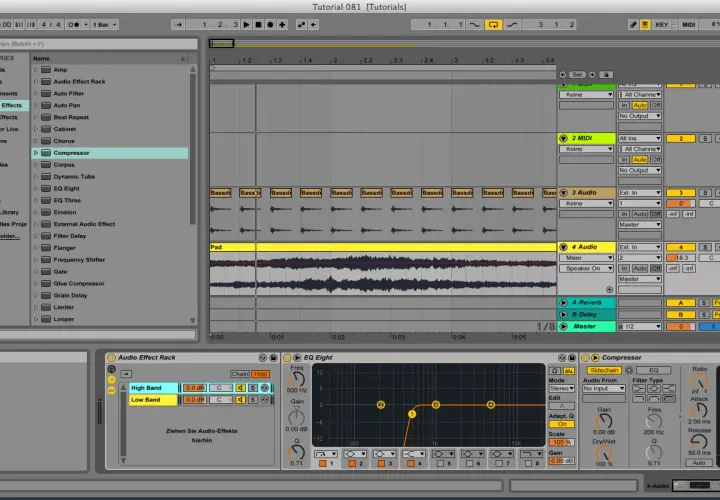Click the EQ Eight Scale 100 % slider
The width and height of the screenshot is (720, 500).
pyautogui.click(x=562, y=442)
